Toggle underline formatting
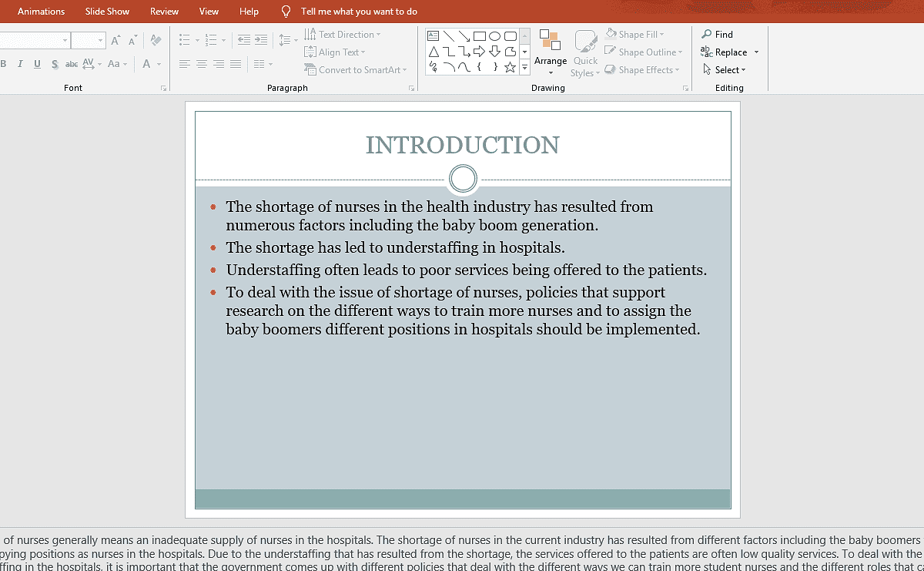The width and height of the screenshot is (924, 571). click(x=37, y=64)
